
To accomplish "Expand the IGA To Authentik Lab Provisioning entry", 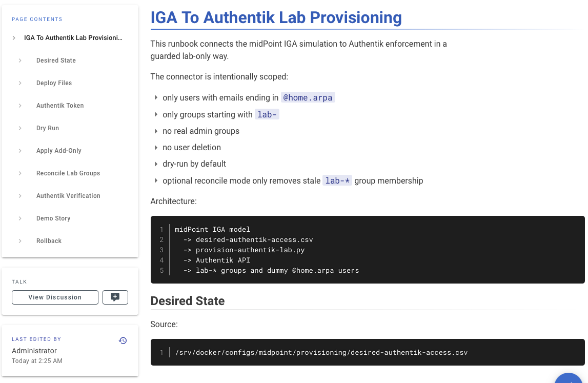I will (14, 38).
